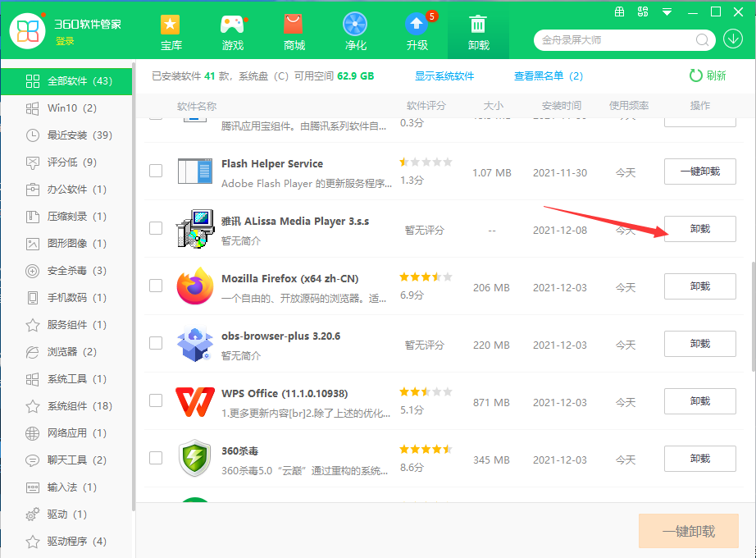This screenshot has height=558, width=756.
Task: Click 查看黑名单 (2) link
Action: (549, 76)
